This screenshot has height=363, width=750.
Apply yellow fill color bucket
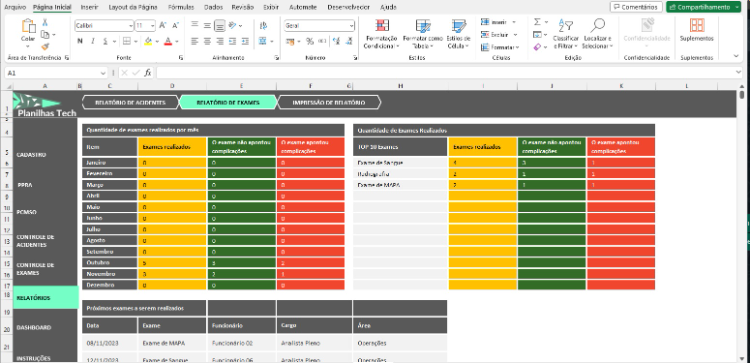148,42
